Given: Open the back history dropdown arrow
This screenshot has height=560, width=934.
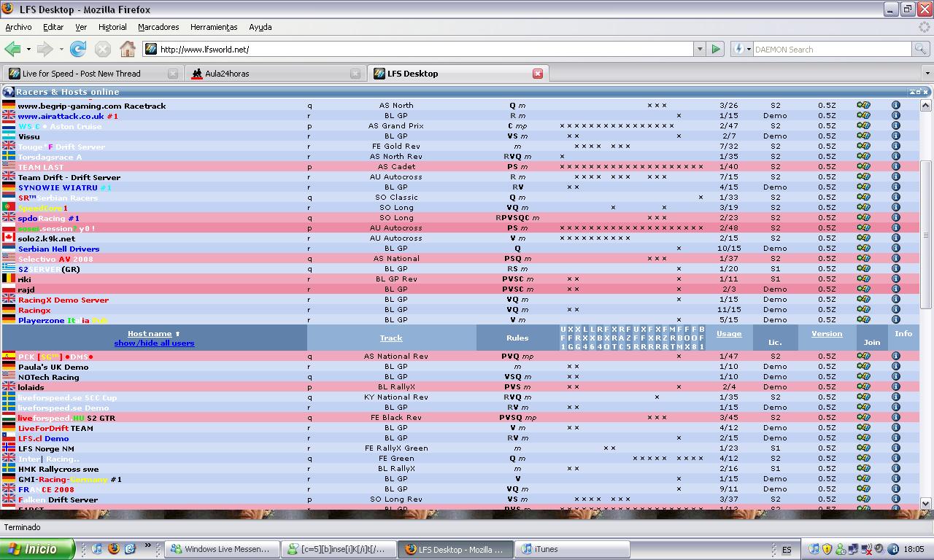Looking at the screenshot, I should pos(28,50).
